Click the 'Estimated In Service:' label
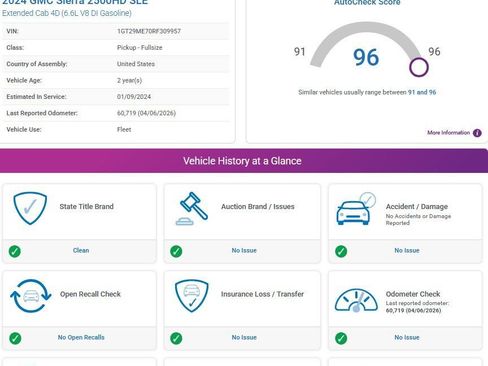 36,97
